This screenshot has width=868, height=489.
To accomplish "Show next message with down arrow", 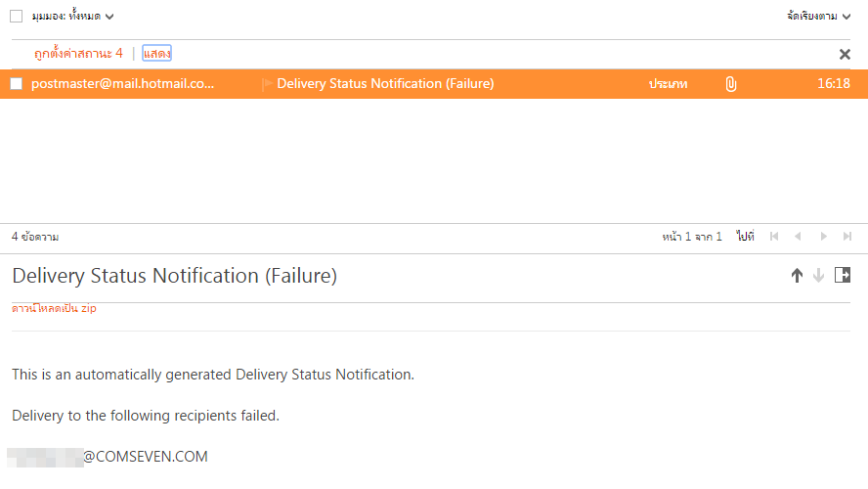I will click(x=818, y=275).
